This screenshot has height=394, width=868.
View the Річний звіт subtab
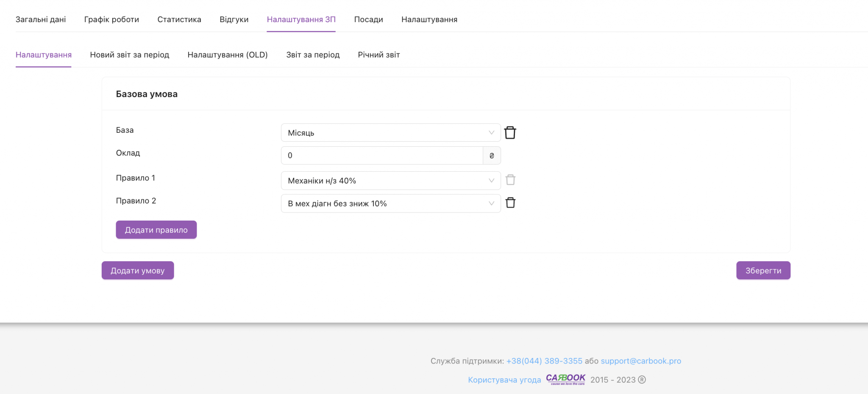click(379, 55)
